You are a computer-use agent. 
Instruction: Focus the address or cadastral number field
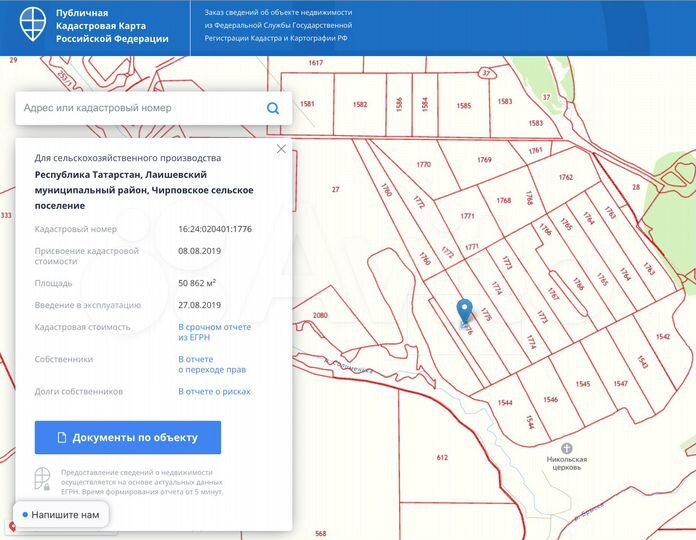[140, 108]
